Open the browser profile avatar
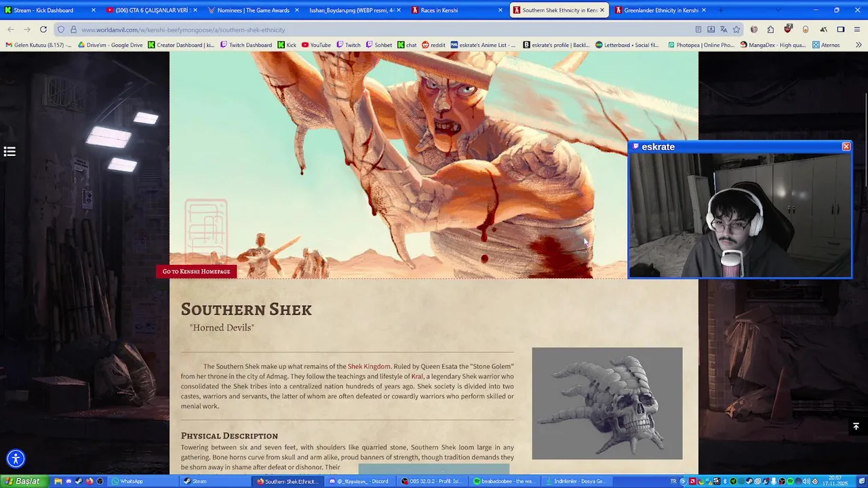Screen dimensions: 868x488 click(x=754, y=29)
